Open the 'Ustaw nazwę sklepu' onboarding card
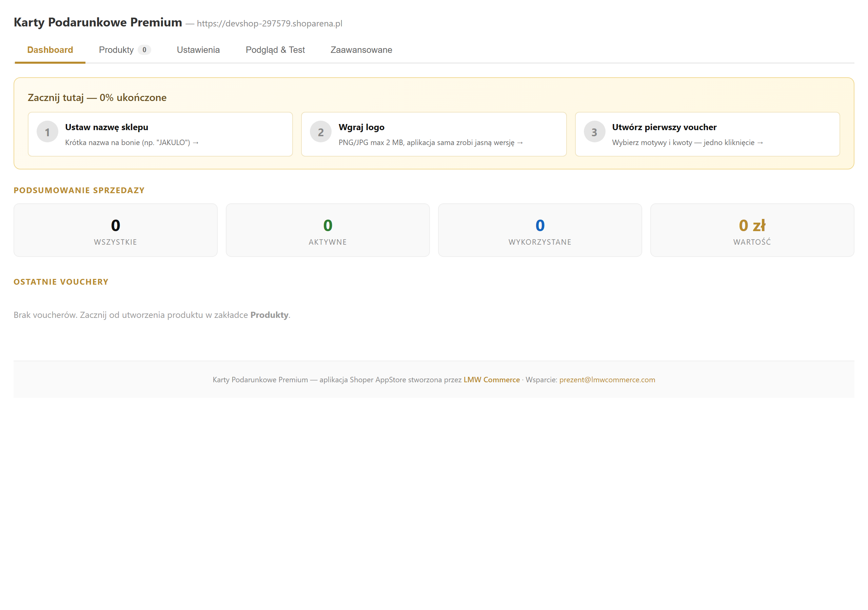Image resolution: width=868 pixels, height=610 pixels. [x=160, y=134]
